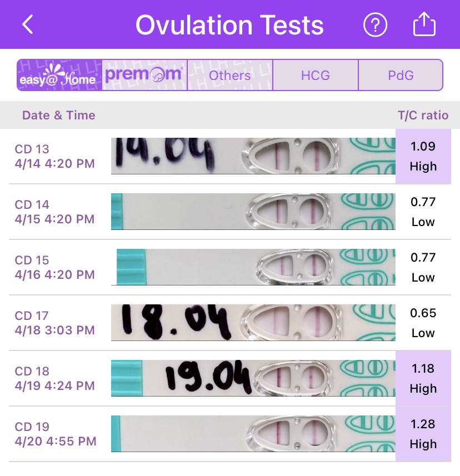
Task: Open the HCG tab
Action: pyautogui.click(x=316, y=75)
